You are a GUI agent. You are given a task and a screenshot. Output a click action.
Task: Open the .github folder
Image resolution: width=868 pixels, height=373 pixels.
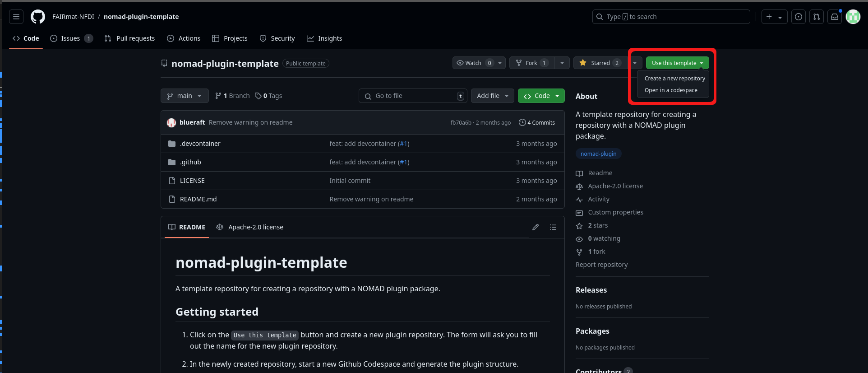190,162
